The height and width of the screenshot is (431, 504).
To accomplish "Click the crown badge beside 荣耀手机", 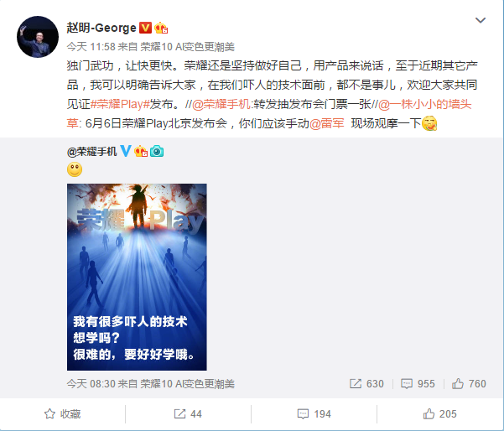I will tap(141, 151).
